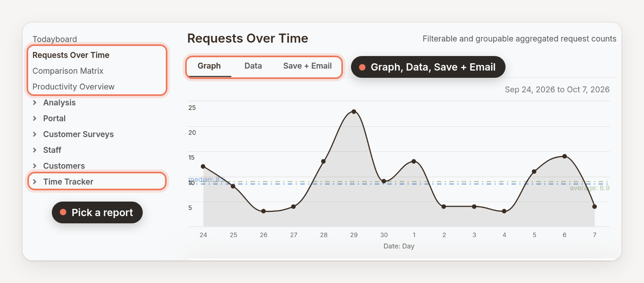Open the Portal section label

54,119
